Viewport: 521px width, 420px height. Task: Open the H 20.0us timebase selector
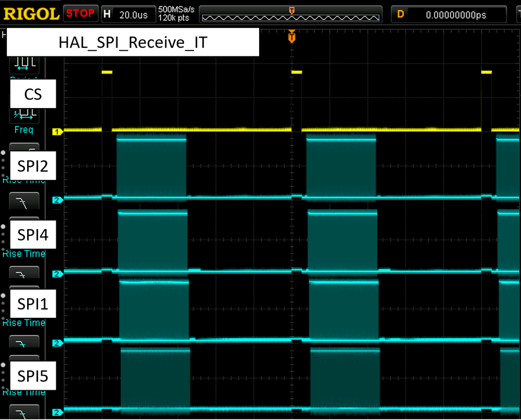[x=128, y=13]
